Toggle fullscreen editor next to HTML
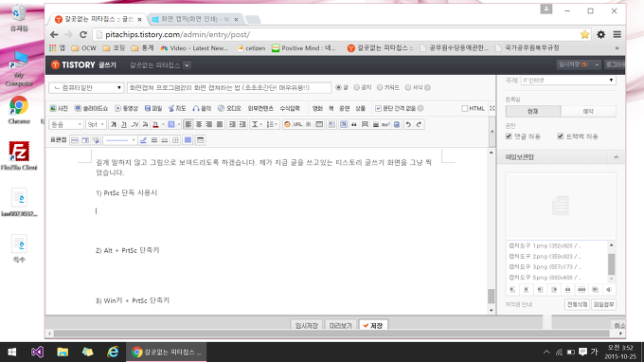 [x=492, y=108]
